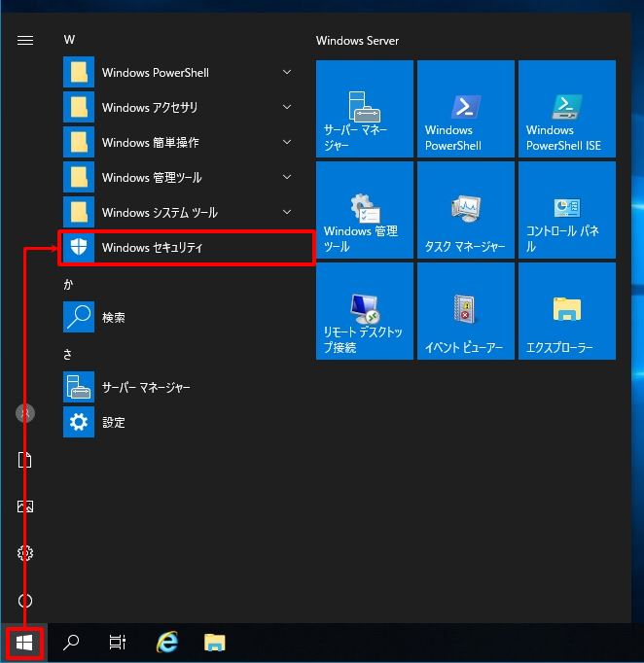The height and width of the screenshot is (663, 644).
Task: Open the user account avatar in Start rail
Action: coord(25,413)
